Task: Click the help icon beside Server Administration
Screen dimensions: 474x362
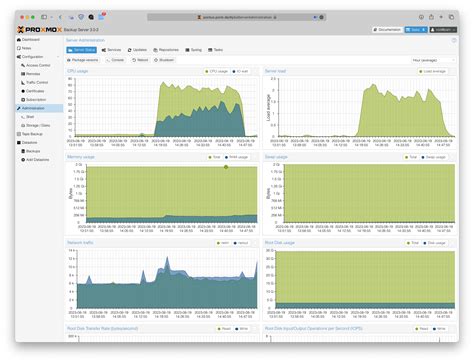Action: click(454, 40)
